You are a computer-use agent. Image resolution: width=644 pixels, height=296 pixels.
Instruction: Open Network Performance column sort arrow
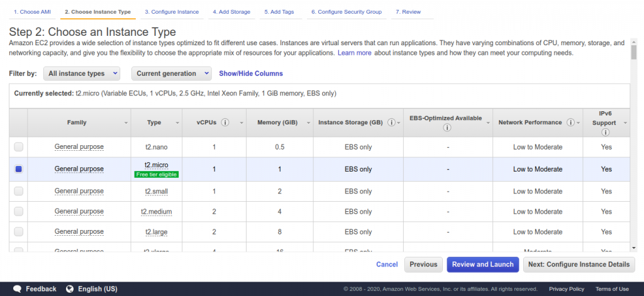click(x=578, y=123)
